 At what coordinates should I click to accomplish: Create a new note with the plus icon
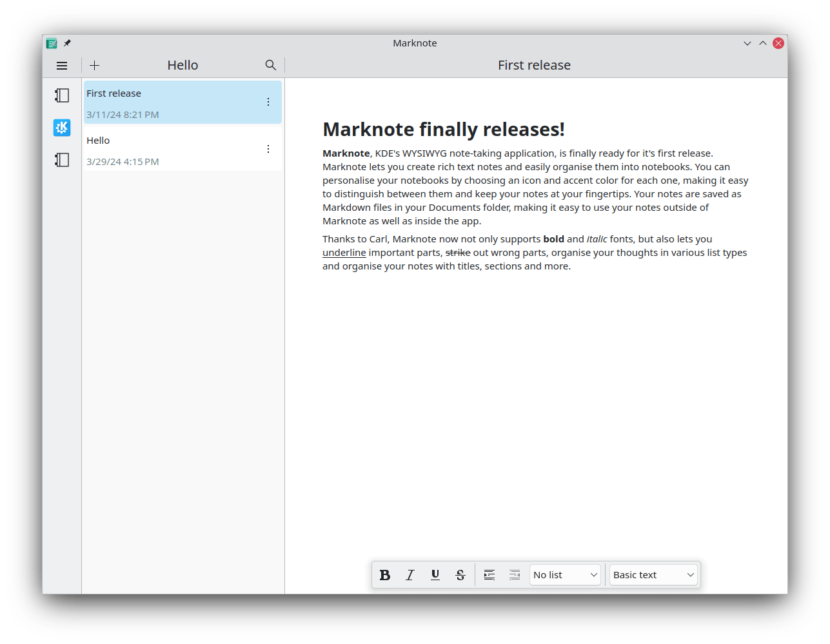[94, 65]
